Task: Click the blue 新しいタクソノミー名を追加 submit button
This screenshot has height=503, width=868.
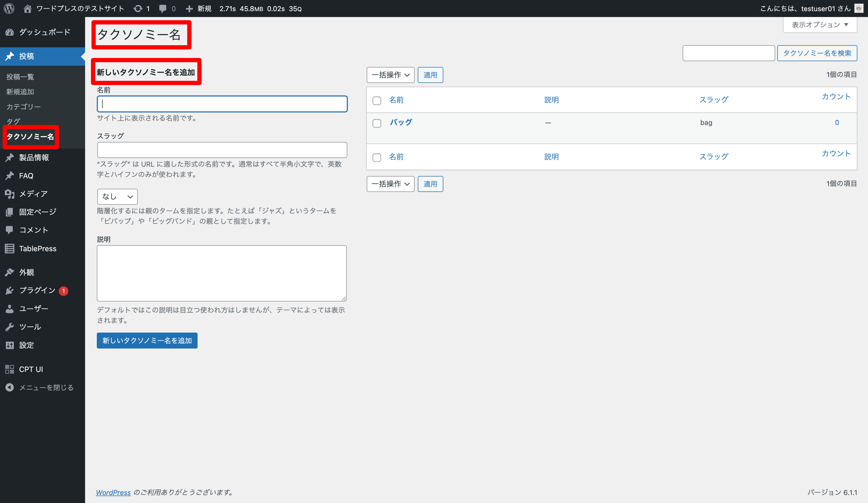Action: tap(147, 340)
